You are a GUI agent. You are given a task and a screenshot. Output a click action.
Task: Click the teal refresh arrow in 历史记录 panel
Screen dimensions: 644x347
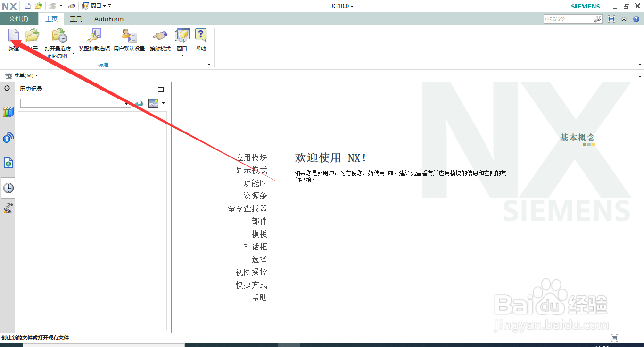click(x=139, y=103)
